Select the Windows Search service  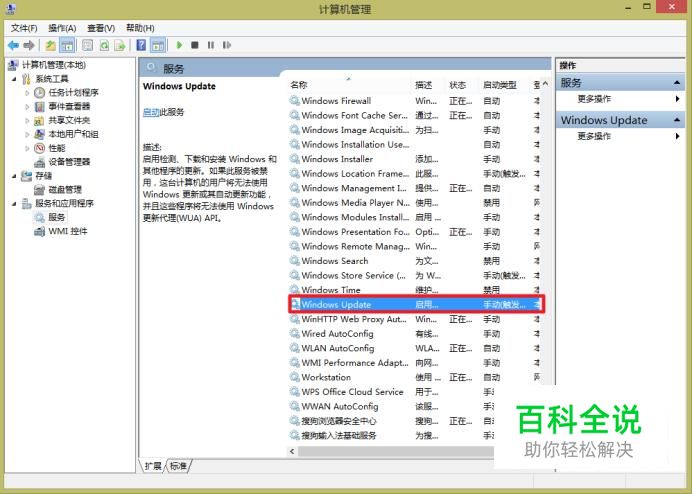click(414, 261)
